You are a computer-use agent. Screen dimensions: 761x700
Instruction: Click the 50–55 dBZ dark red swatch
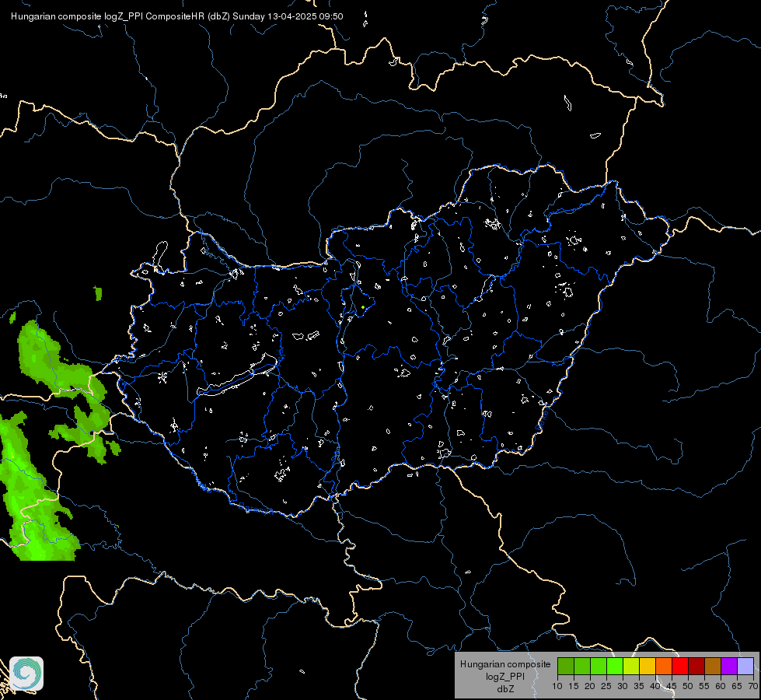(696, 666)
